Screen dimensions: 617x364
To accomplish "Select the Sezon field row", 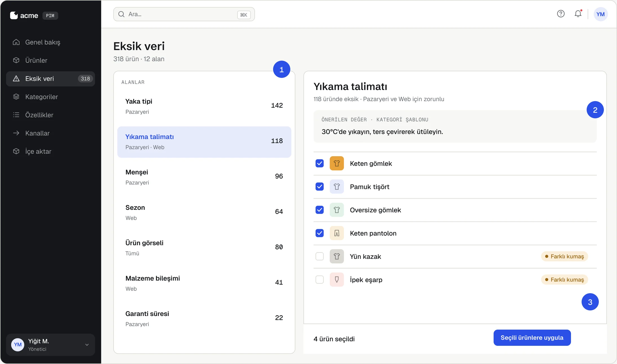I will (204, 212).
